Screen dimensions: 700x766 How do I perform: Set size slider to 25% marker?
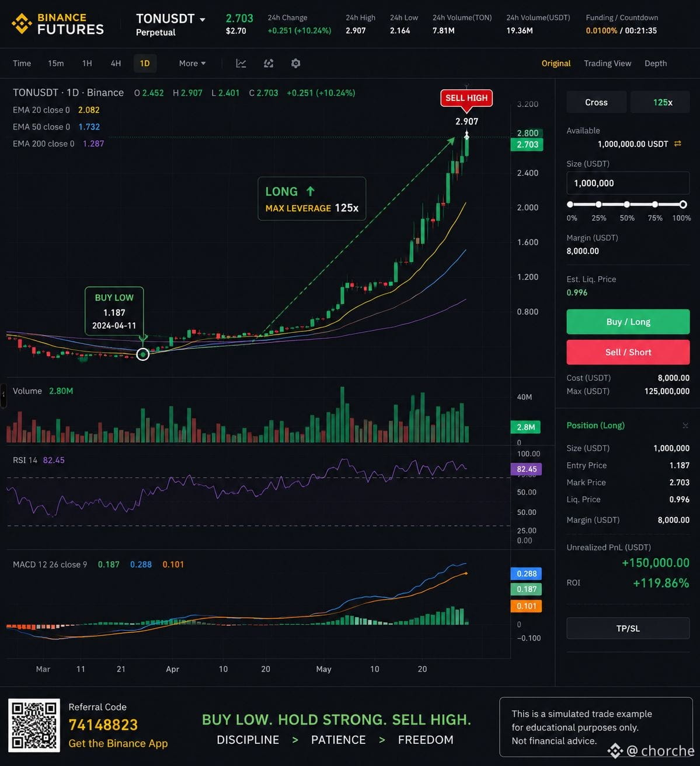[598, 204]
